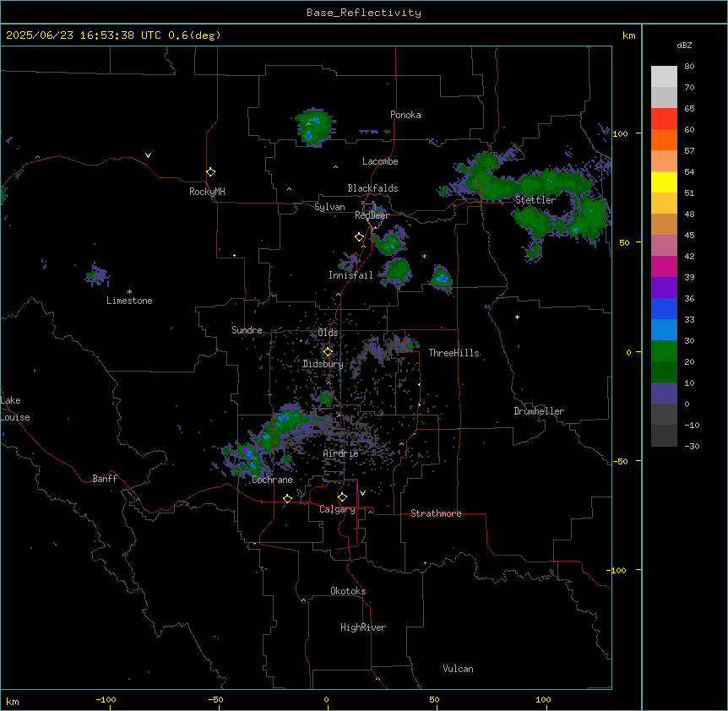Select the Cochrane label

point(272,480)
